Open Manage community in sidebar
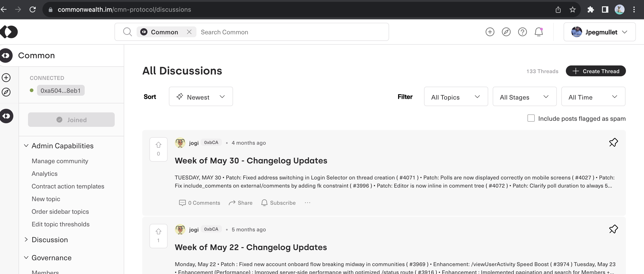The height and width of the screenshot is (274, 644). [x=60, y=161]
